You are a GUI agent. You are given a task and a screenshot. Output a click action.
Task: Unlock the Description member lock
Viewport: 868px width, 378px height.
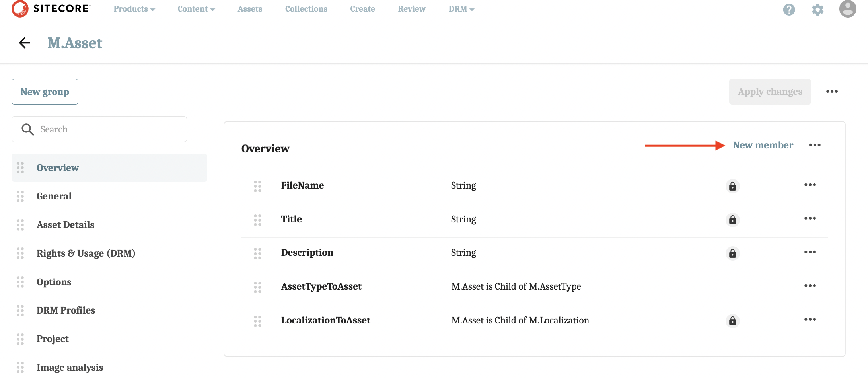[733, 253]
